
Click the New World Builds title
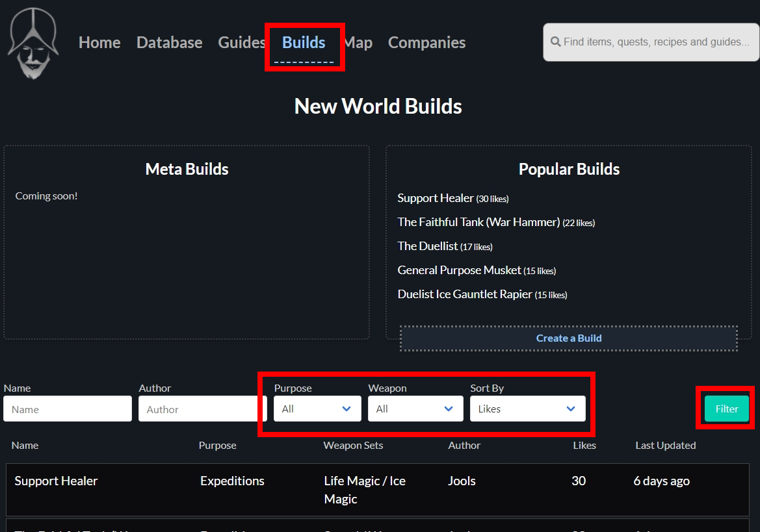[378, 106]
